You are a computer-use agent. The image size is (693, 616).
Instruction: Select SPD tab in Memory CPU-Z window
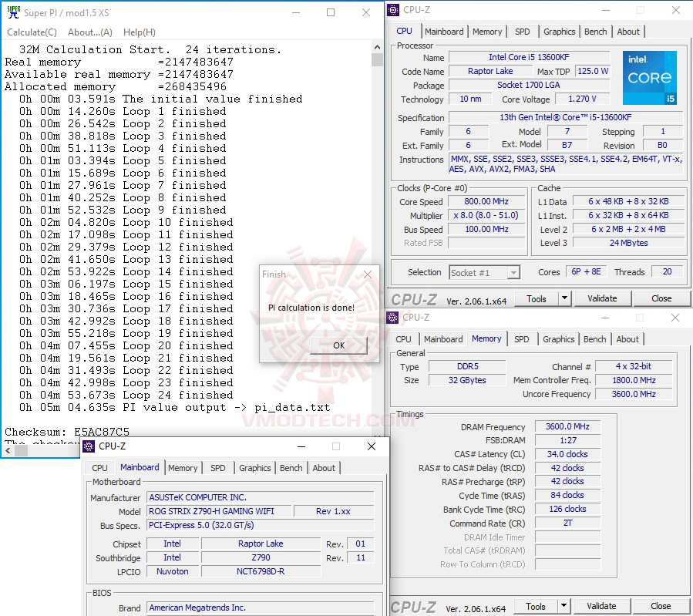(522, 339)
